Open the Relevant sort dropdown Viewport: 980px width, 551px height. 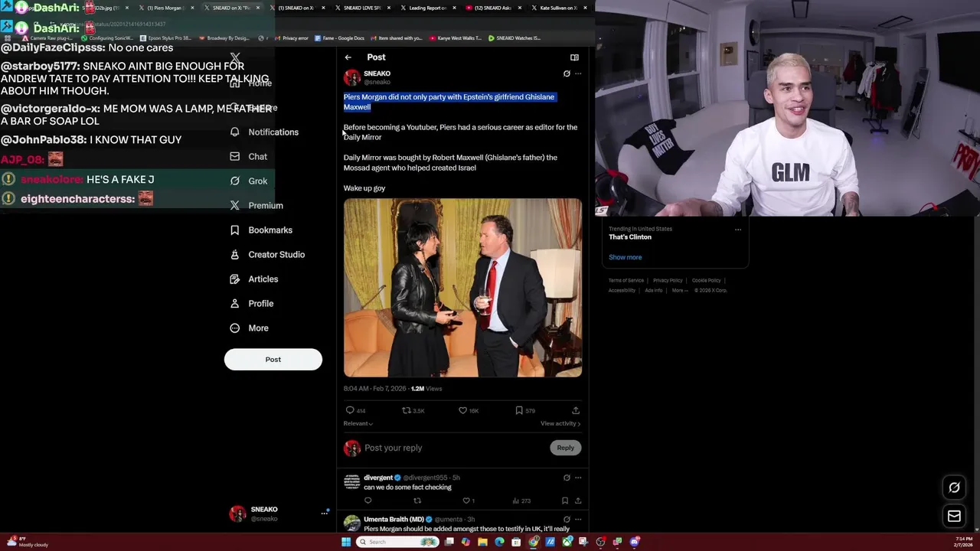coord(358,423)
